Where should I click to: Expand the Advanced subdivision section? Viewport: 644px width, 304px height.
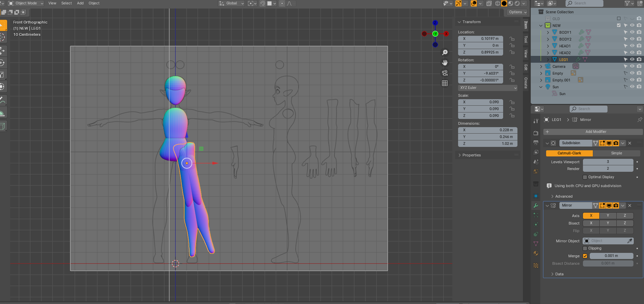(x=563, y=196)
